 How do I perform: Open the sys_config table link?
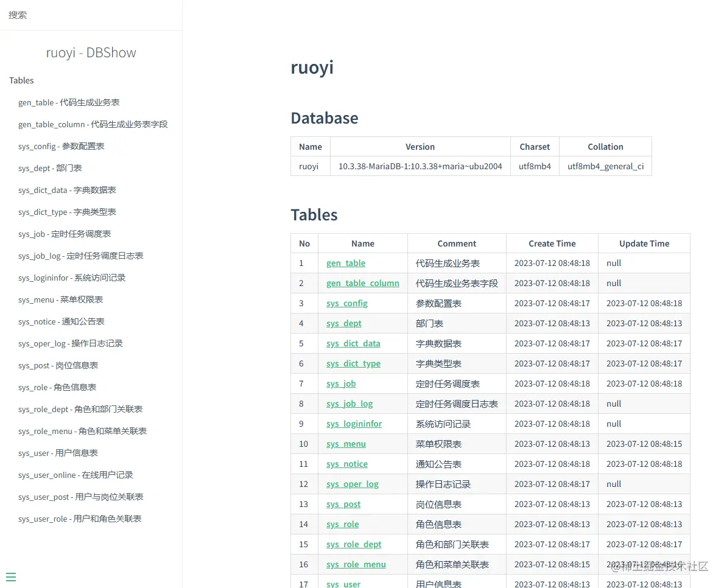[x=346, y=303]
